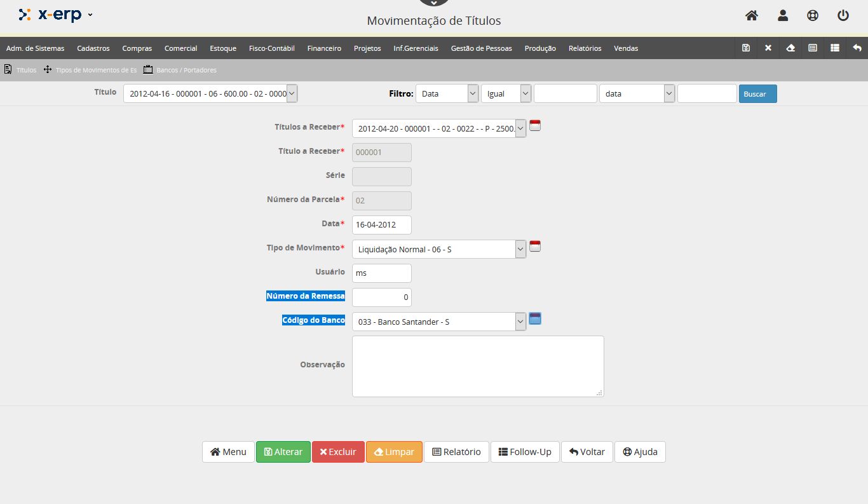Image resolution: width=868 pixels, height=504 pixels.
Task: Click the save disk icon in the menu bar
Action: click(x=746, y=48)
